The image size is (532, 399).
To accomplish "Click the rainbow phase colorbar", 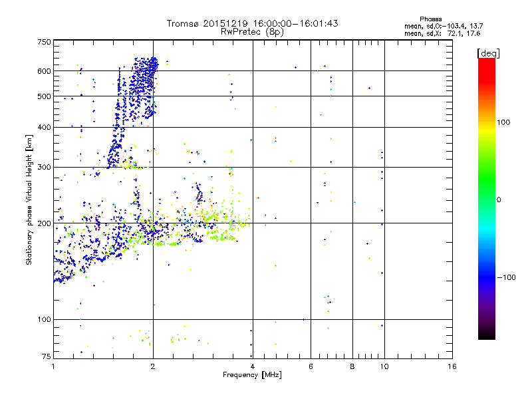I will [487, 198].
